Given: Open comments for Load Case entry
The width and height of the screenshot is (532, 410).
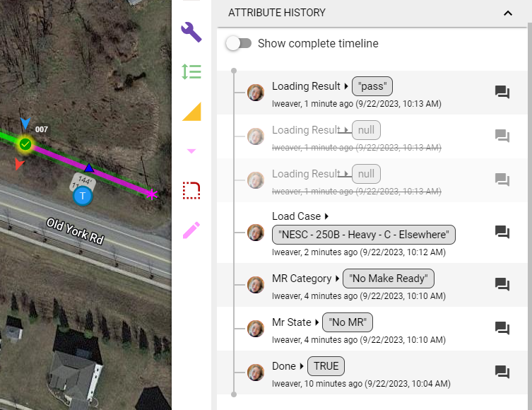Looking at the screenshot, I should 502,232.
